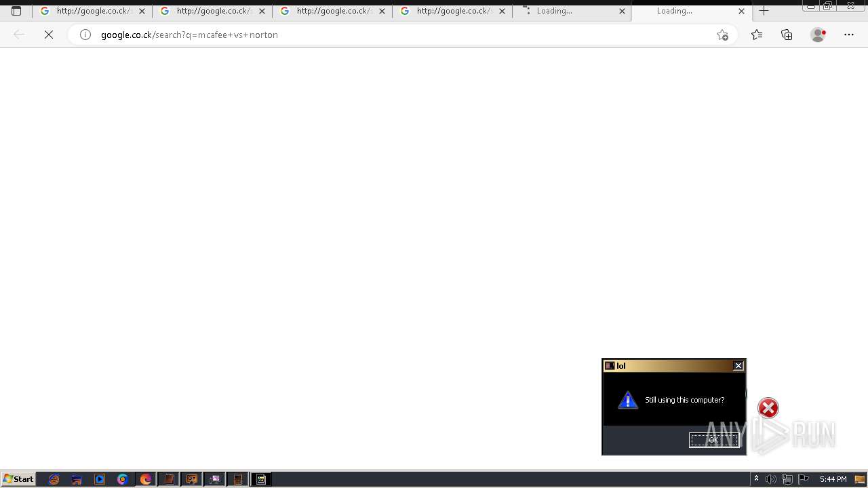Image resolution: width=868 pixels, height=488 pixels.
Task: Close the fourth google.co.ck tab
Action: click(x=502, y=11)
